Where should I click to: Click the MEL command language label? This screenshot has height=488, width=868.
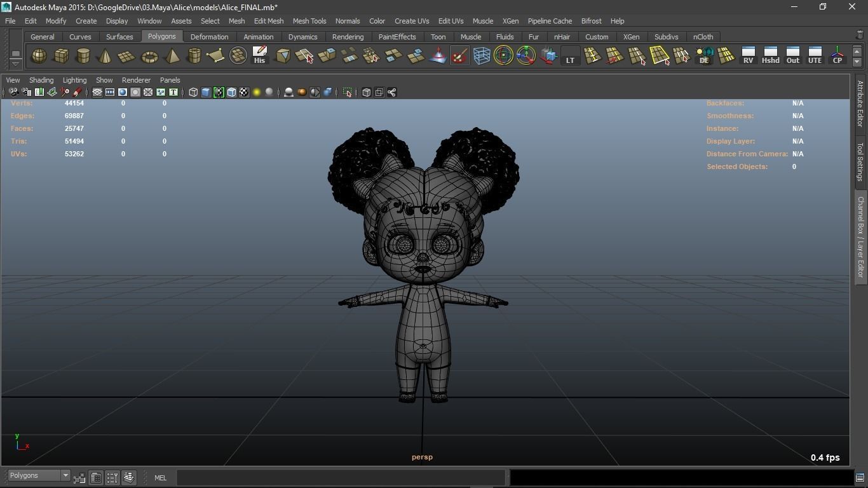[x=160, y=478]
